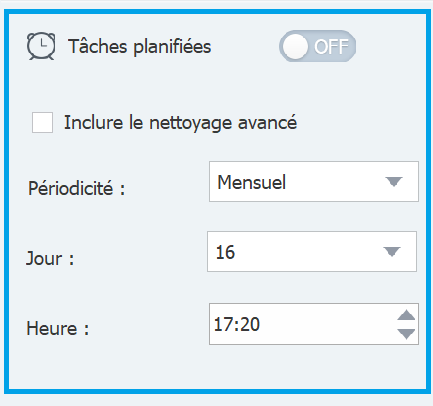
Task: Click the Tâches planifiées title
Action: [140, 46]
